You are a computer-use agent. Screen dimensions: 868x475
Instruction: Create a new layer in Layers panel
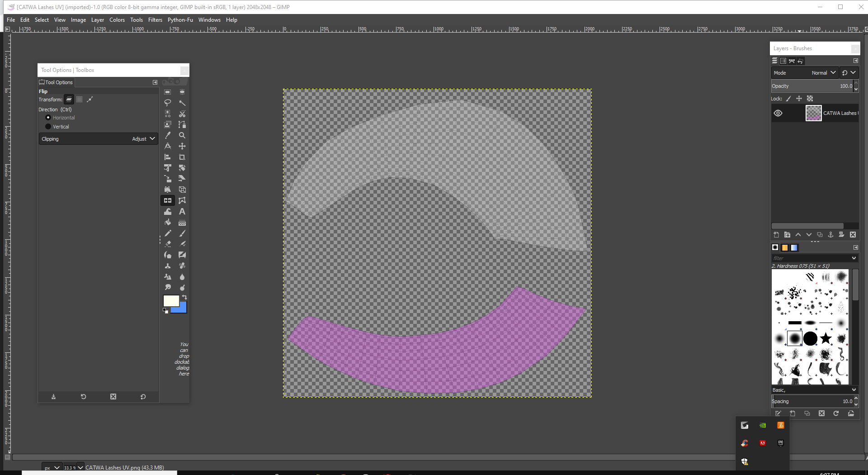[776, 235]
